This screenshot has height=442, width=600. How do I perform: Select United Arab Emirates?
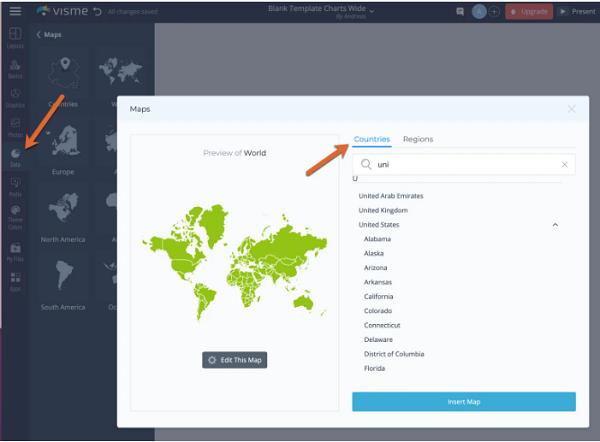click(391, 196)
